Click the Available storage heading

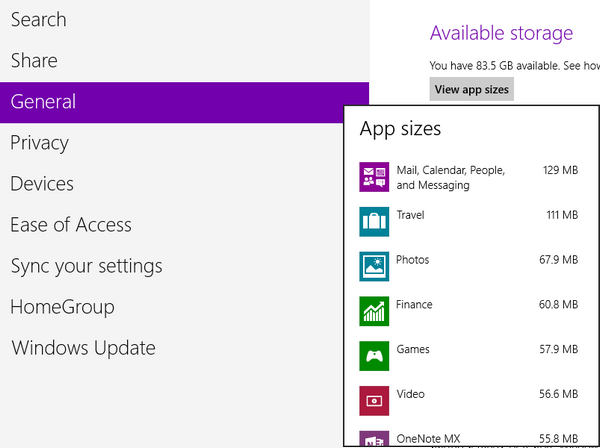point(501,33)
